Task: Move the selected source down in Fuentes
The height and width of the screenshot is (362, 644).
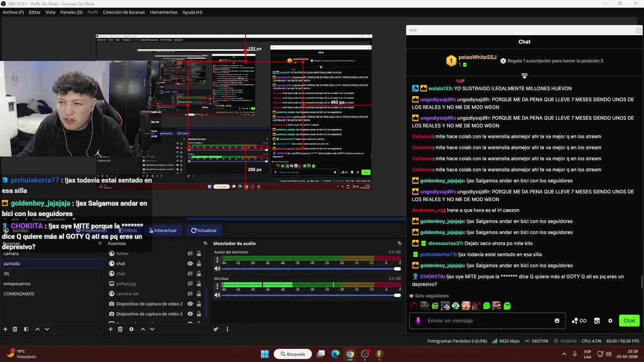Action: (x=152, y=329)
